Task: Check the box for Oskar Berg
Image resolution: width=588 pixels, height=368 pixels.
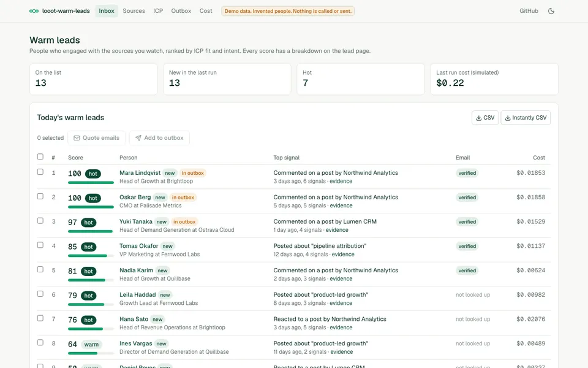Action: click(x=40, y=196)
